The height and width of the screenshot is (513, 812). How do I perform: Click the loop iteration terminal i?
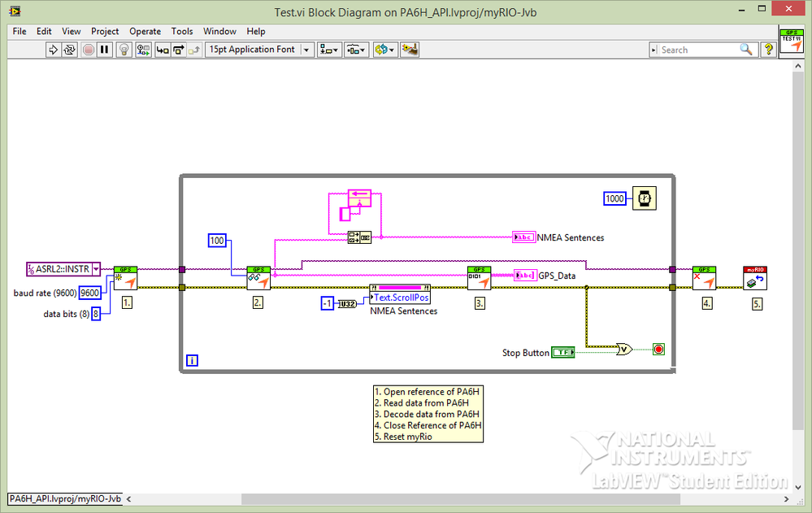tap(192, 361)
